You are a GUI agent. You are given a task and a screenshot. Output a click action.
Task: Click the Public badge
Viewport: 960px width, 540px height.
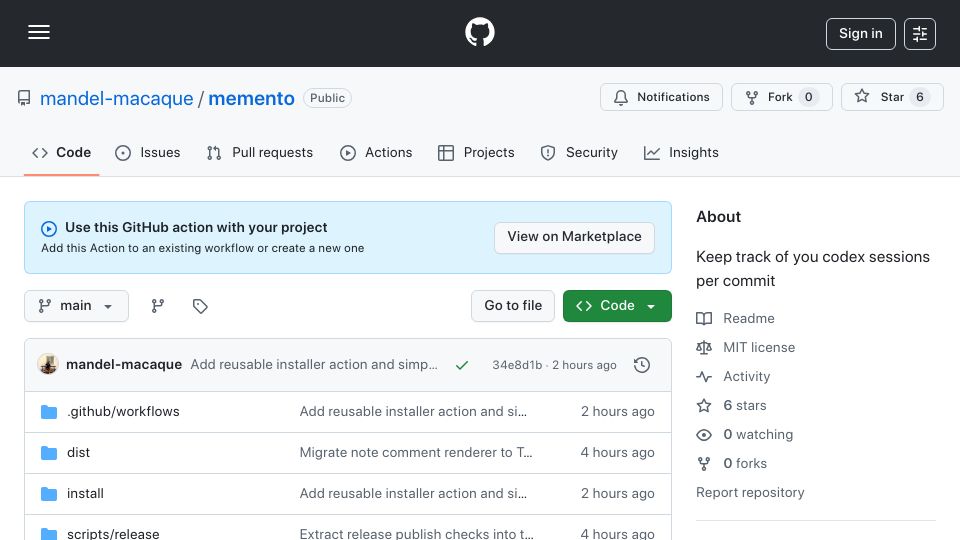click(x=327, y=98)
